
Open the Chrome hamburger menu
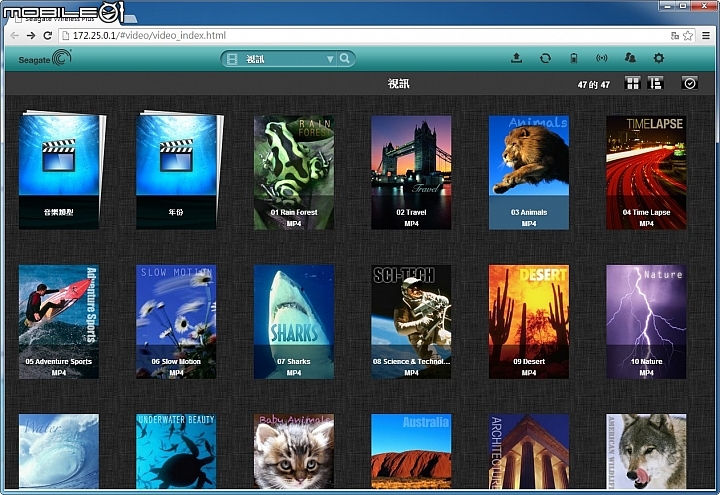pos(706,35)
